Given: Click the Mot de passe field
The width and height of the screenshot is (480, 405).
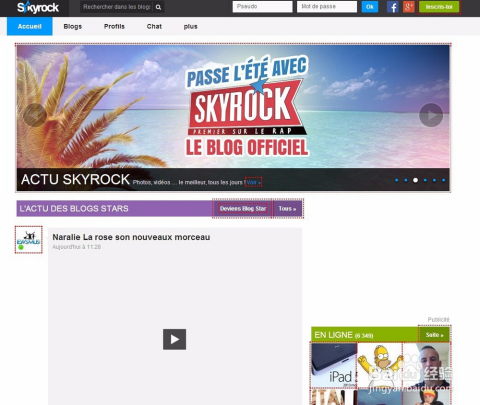Looking at the screenshot, I should [x=327, y=7].
